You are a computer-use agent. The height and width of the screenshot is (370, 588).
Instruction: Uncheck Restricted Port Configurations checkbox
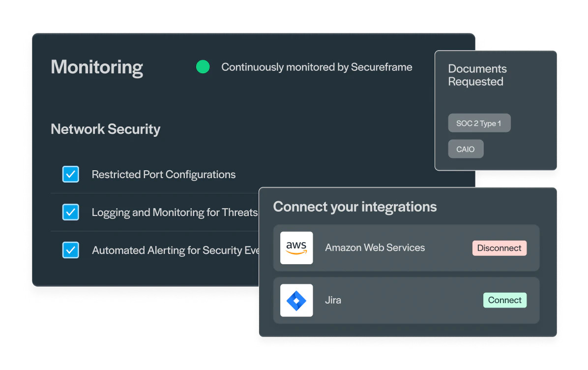[70, 174]
